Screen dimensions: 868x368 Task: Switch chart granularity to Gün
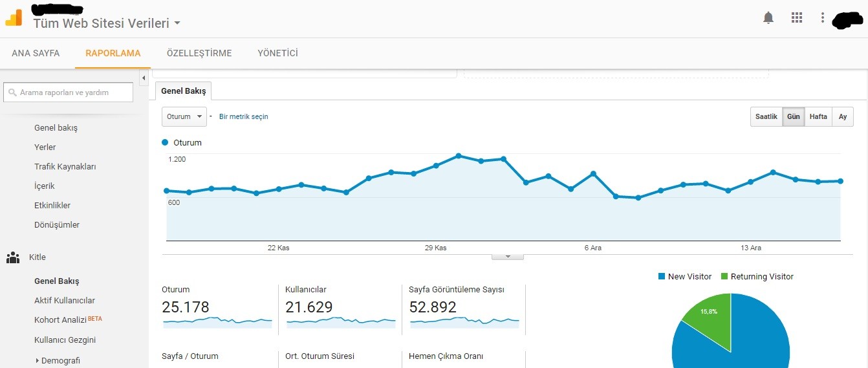point(794,116)
